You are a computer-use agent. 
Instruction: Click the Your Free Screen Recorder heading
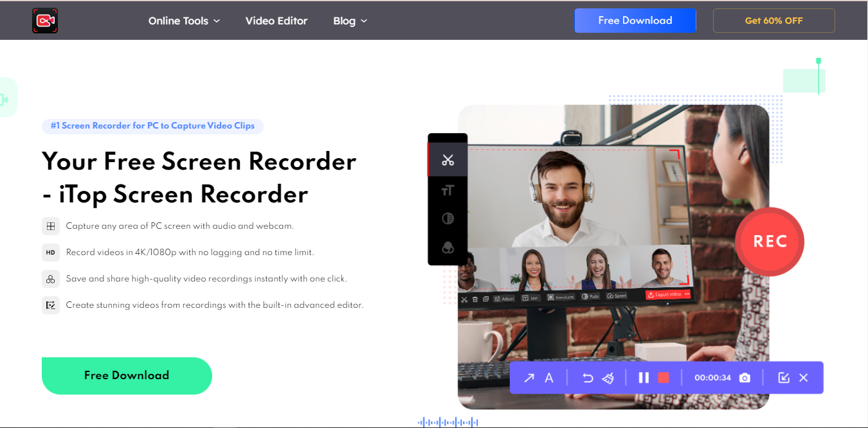point(199,177)
